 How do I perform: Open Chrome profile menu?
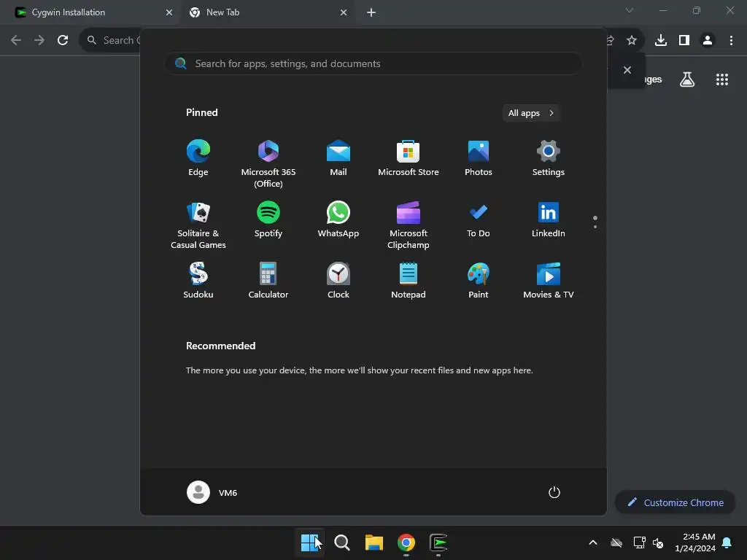pos(708,40)
